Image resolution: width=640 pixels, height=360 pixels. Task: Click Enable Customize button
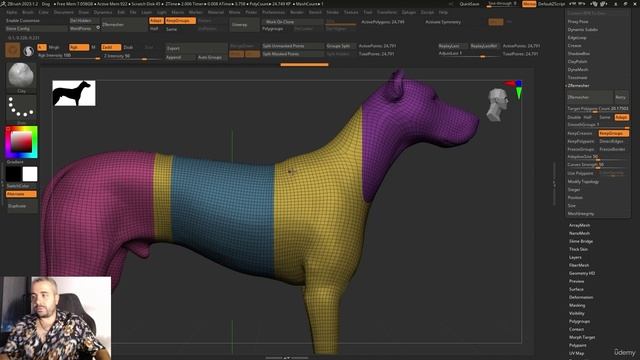tap(36, 21)
